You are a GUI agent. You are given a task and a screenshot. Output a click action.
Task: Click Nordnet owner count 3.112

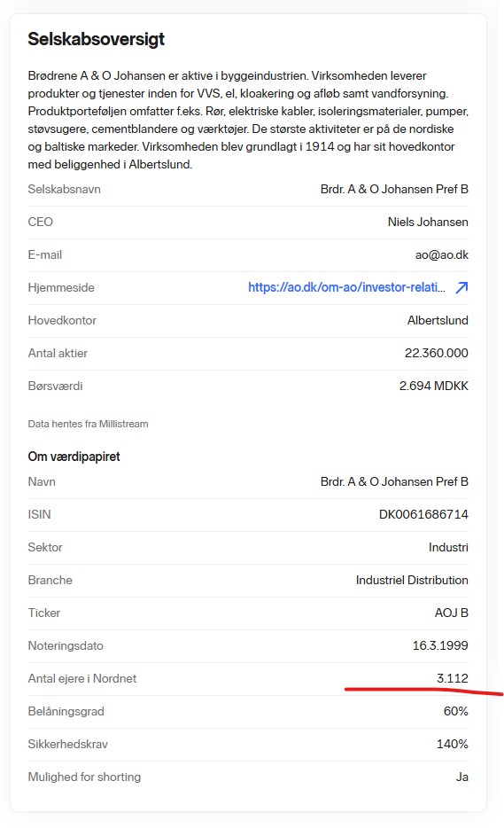pos(453,678)
